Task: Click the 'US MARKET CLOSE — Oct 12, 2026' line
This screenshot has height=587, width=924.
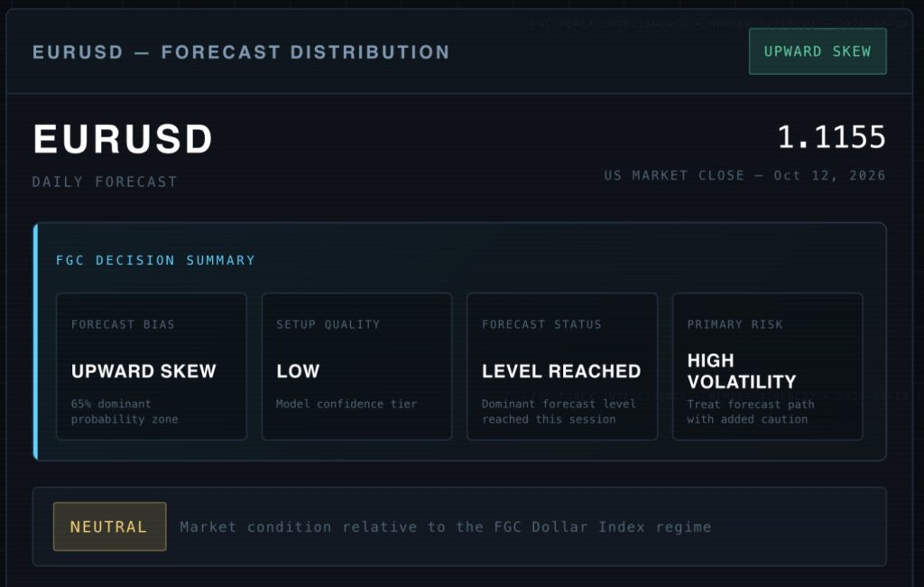Action: point(744,175)
